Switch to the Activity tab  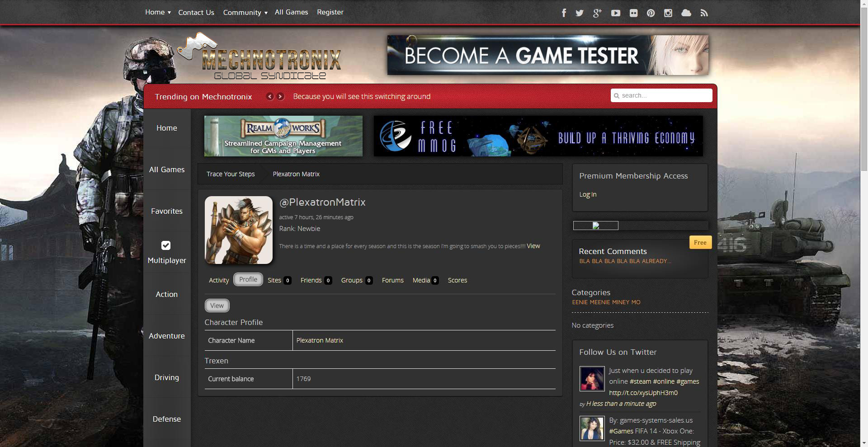click(x=219, y=280)
